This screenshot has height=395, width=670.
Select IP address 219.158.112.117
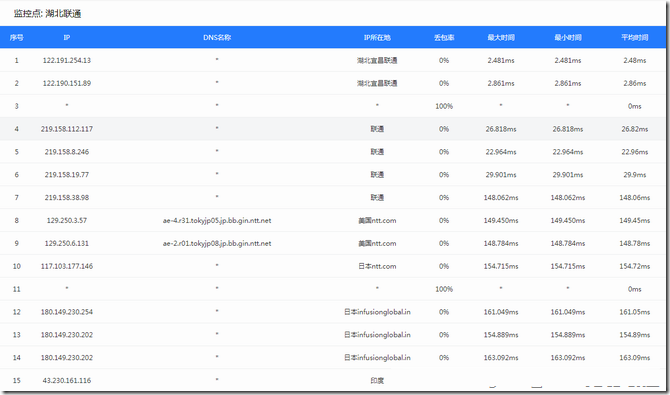[67, 129]
